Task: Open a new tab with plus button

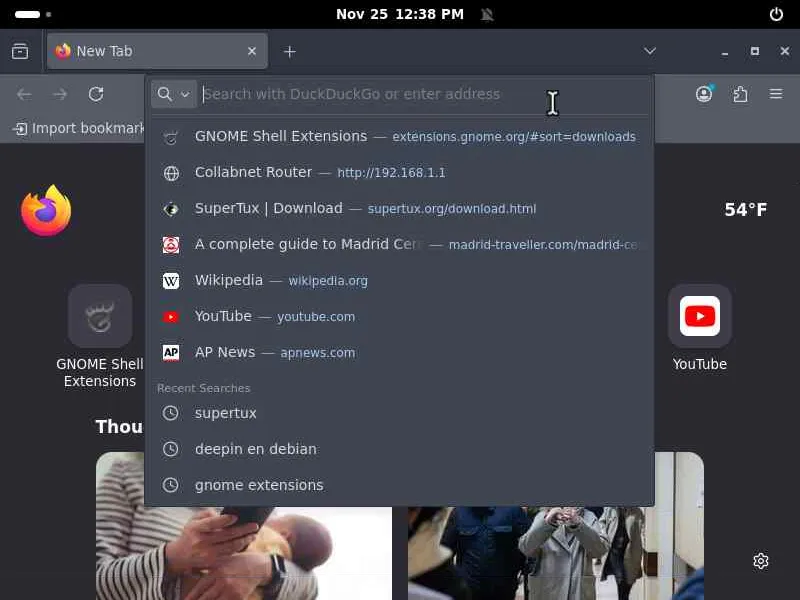Action: point(289,52)
